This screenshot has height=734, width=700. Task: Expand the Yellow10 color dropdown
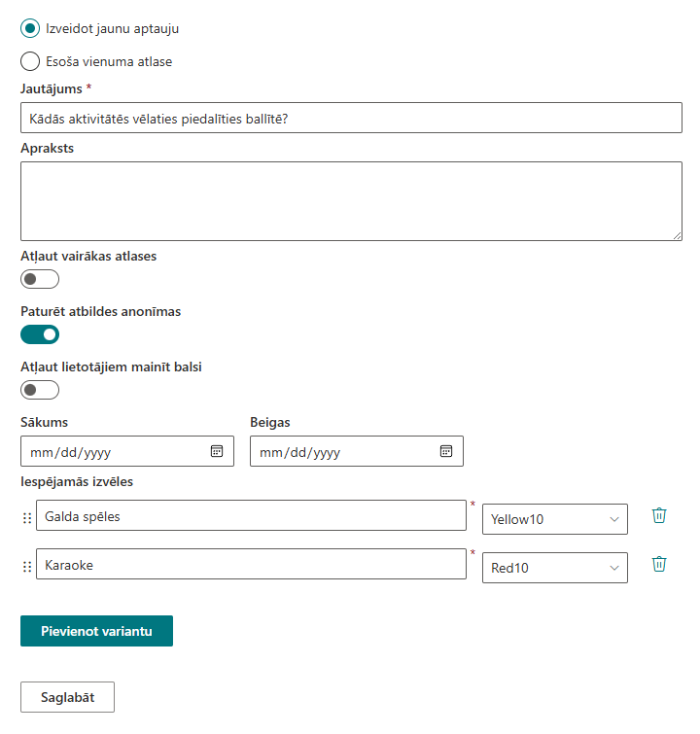pyautogui.click(x=555, y=519)
